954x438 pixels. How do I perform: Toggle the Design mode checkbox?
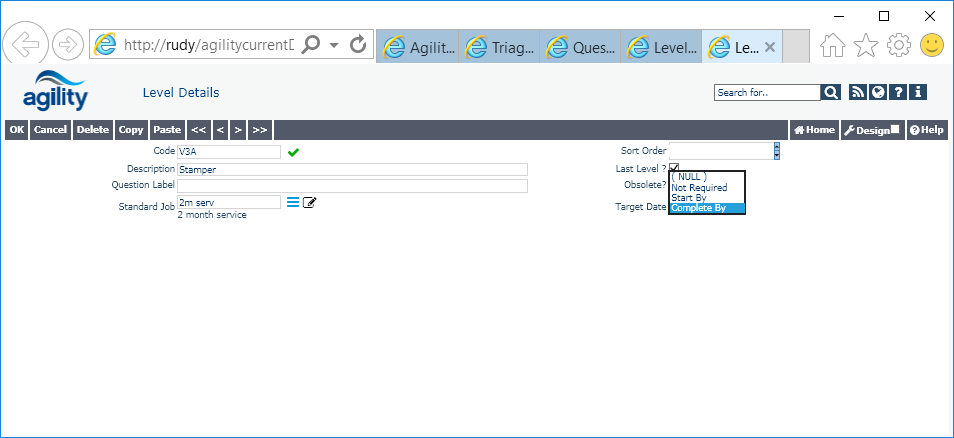tap(895, 129)
